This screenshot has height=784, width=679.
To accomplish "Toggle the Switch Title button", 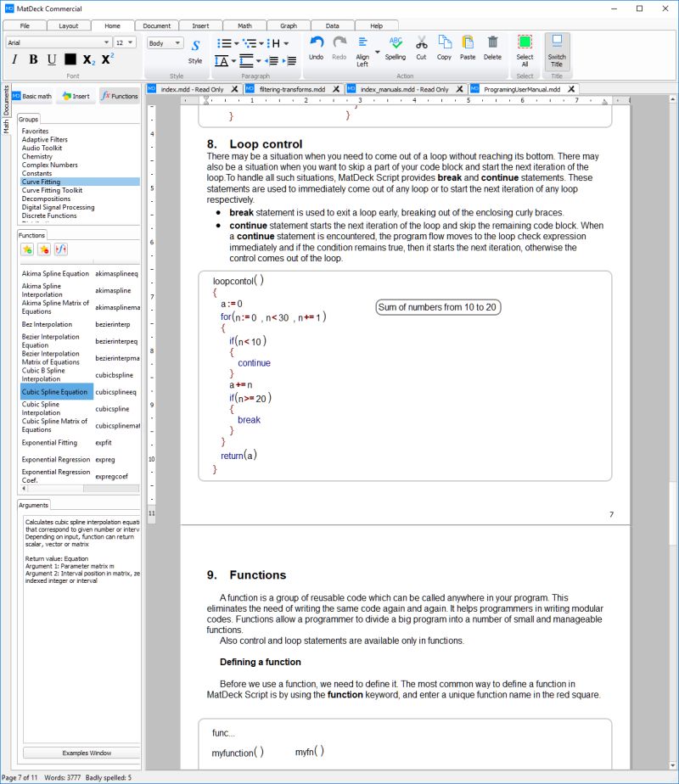I will (557, 51).
